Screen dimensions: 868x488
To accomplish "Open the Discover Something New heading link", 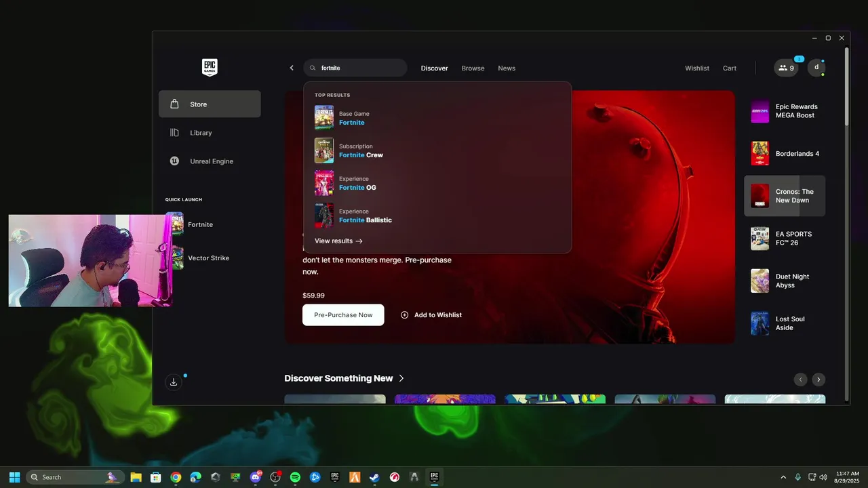I will coord(338,378).
